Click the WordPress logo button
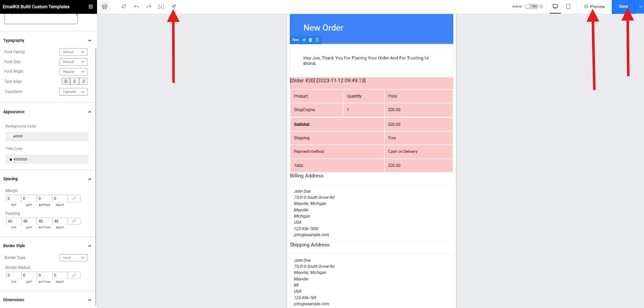Screen dimensions: 644x308 point(105,6)
